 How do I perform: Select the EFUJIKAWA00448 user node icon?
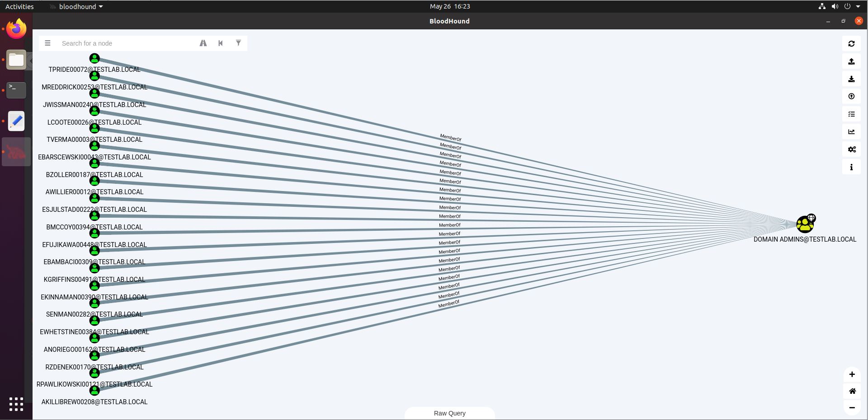[94, 233]
